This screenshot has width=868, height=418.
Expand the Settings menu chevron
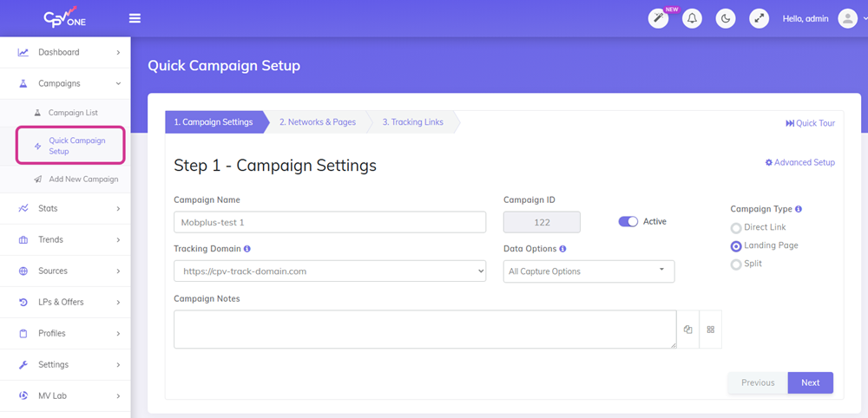coord(118,365)
